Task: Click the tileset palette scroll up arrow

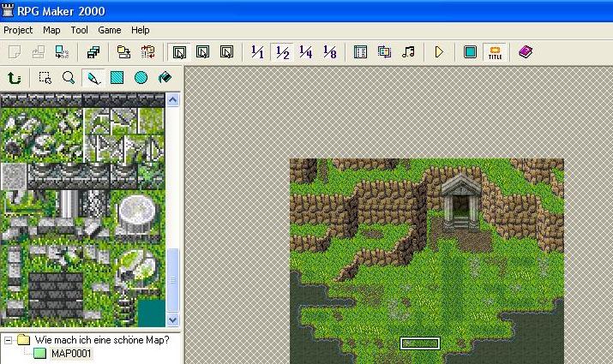Action: click(x=173, y=100)
